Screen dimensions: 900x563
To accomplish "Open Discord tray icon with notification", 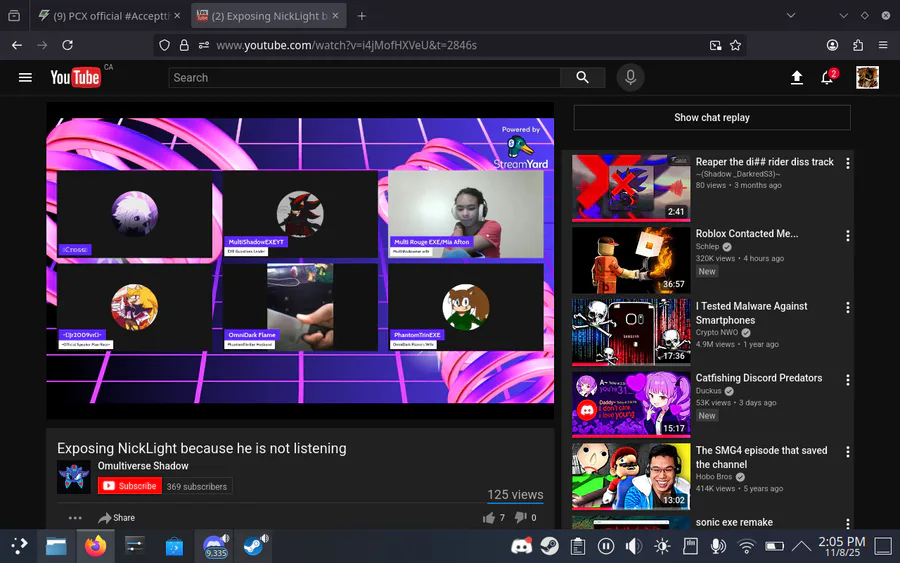I will click(521, 546).
